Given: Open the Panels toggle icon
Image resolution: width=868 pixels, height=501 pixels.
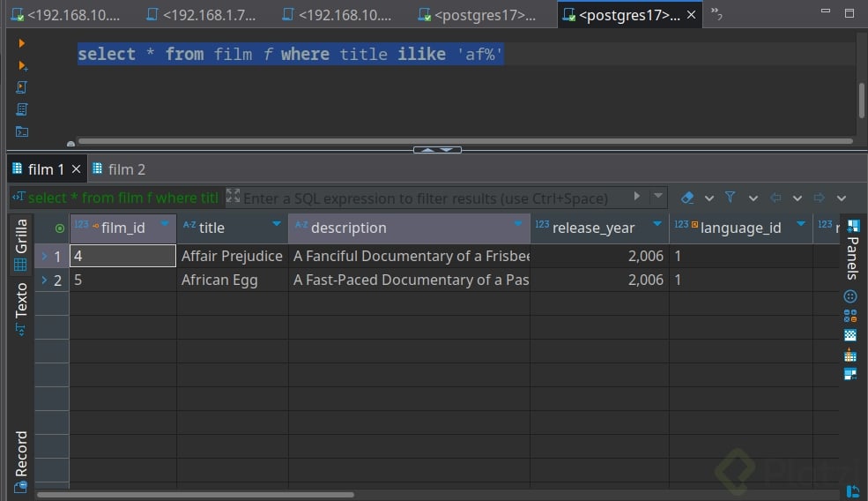Looking at the screenshot, I should (853, 226).
